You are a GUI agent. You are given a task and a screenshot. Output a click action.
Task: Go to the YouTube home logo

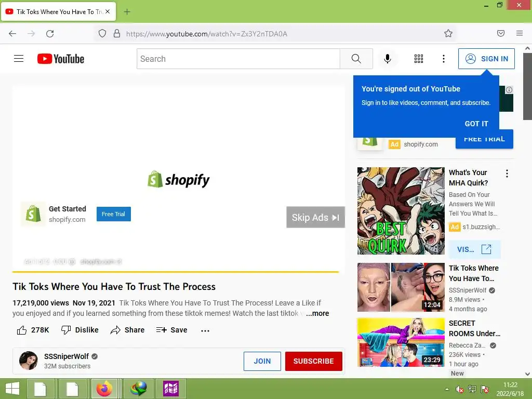click(x=61, y=59)
